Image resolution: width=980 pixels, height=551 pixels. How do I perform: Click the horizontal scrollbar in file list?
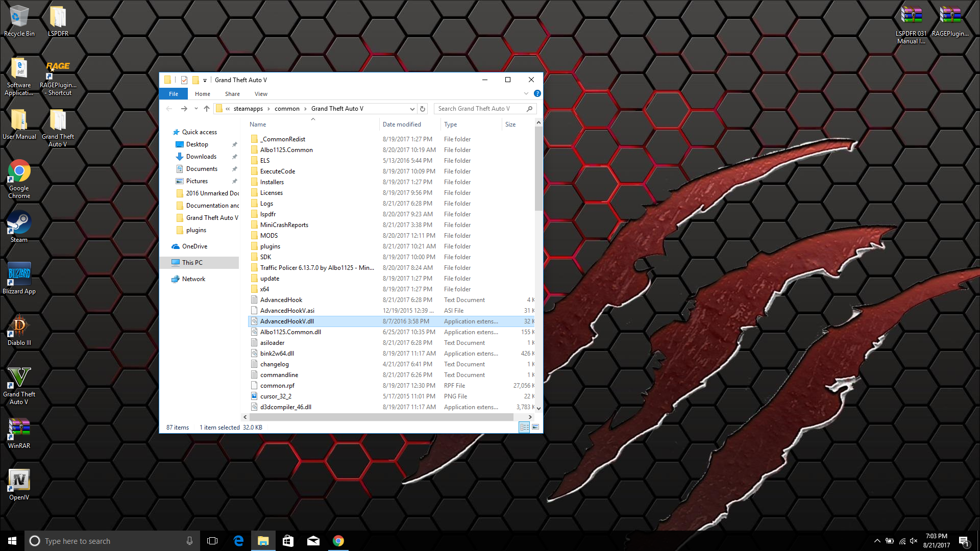(x=381, y=417)
